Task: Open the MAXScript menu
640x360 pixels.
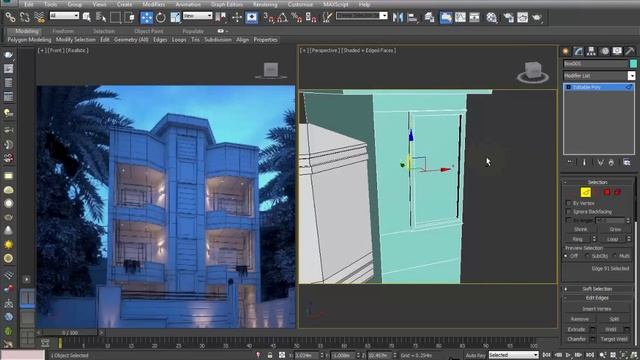Action: 336,4
